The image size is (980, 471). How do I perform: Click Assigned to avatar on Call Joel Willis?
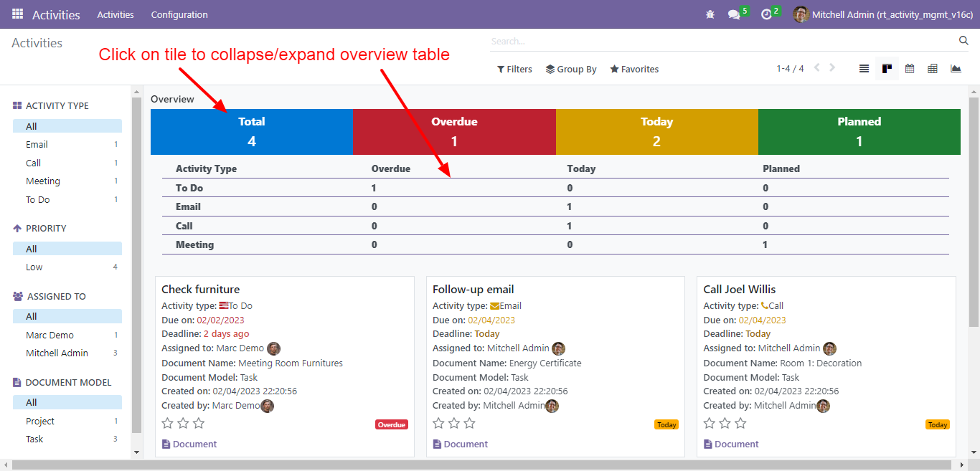coord(829,348)
